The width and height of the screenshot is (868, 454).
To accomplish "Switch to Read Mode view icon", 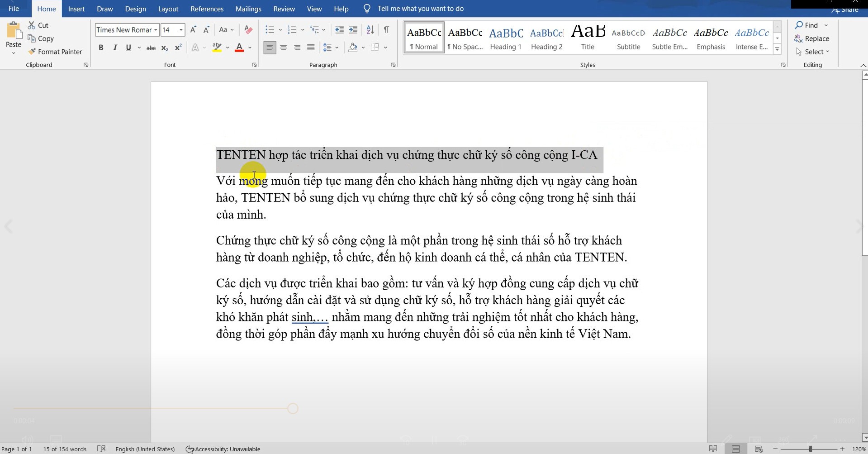I will [713, 449].
